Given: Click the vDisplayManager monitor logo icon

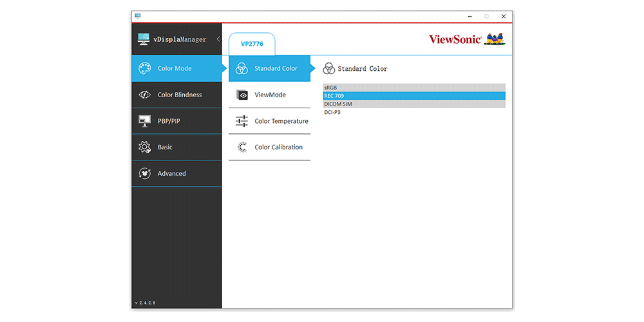Looking at the screenshot, I should coord(144,39).
